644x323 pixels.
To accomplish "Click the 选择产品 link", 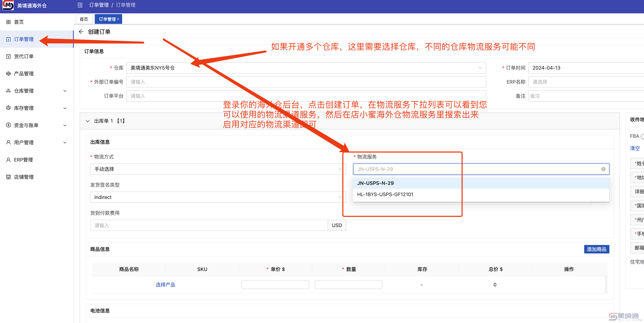I will tap(165, 285).
